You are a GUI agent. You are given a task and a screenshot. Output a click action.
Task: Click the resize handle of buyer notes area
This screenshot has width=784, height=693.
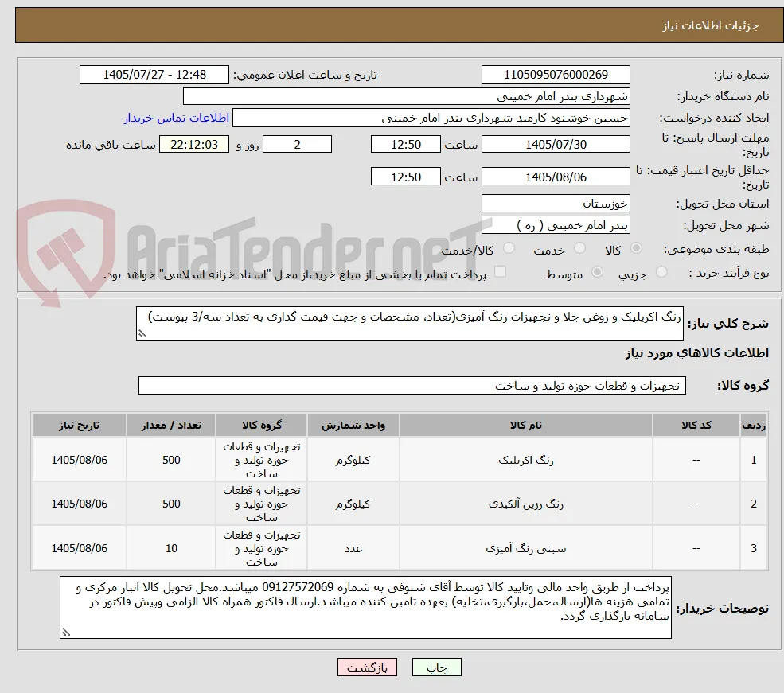click(x=66, y=633)
